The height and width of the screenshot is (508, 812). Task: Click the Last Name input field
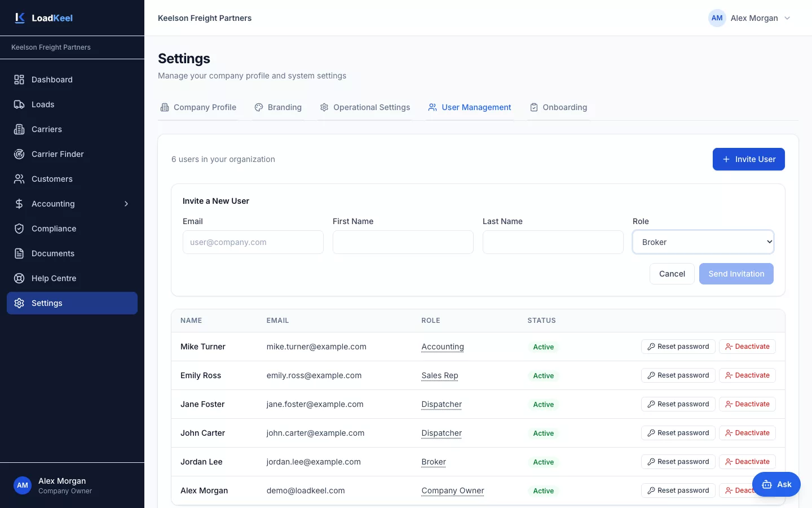pyautogui.click(x=553, y=242)
